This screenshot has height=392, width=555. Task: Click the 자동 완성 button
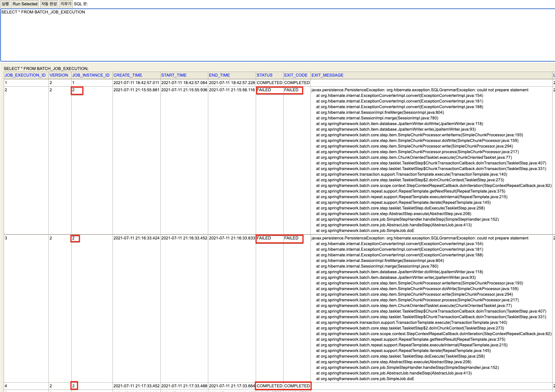pos(49,4)
